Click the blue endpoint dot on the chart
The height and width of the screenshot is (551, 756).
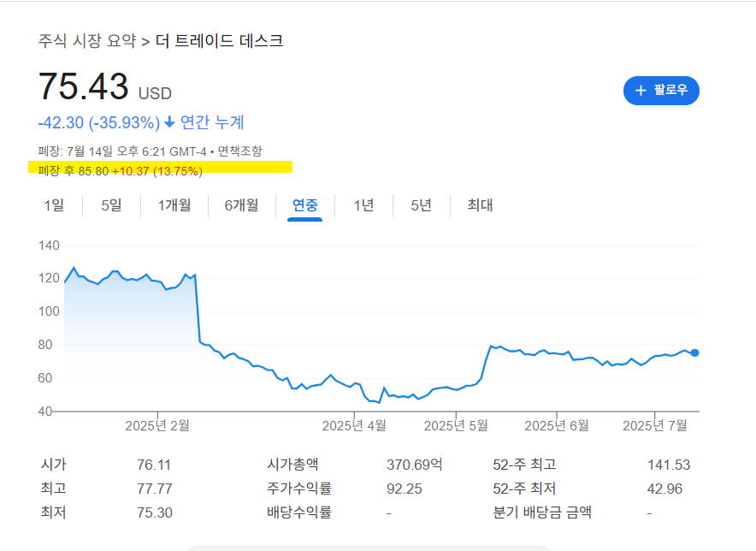pyautogui.click(x=694, y=353)
